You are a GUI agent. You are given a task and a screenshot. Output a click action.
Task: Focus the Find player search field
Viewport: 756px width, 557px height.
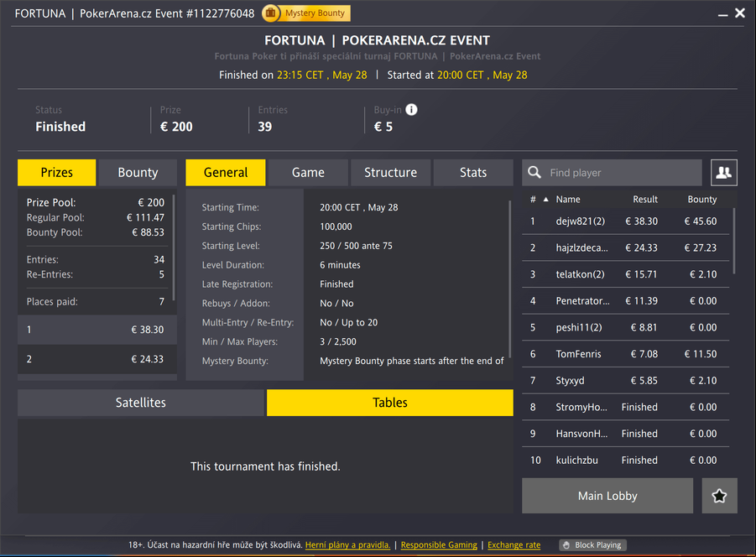pos(613,173)
